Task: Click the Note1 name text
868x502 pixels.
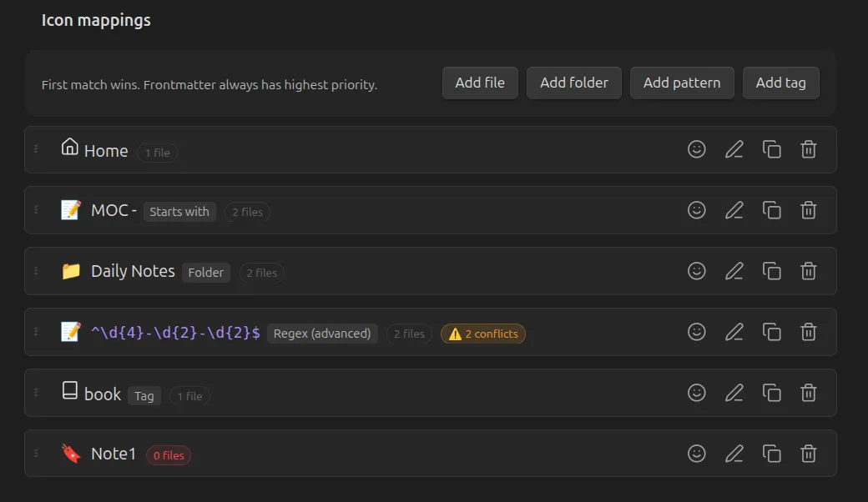Action: click(114, 454)
